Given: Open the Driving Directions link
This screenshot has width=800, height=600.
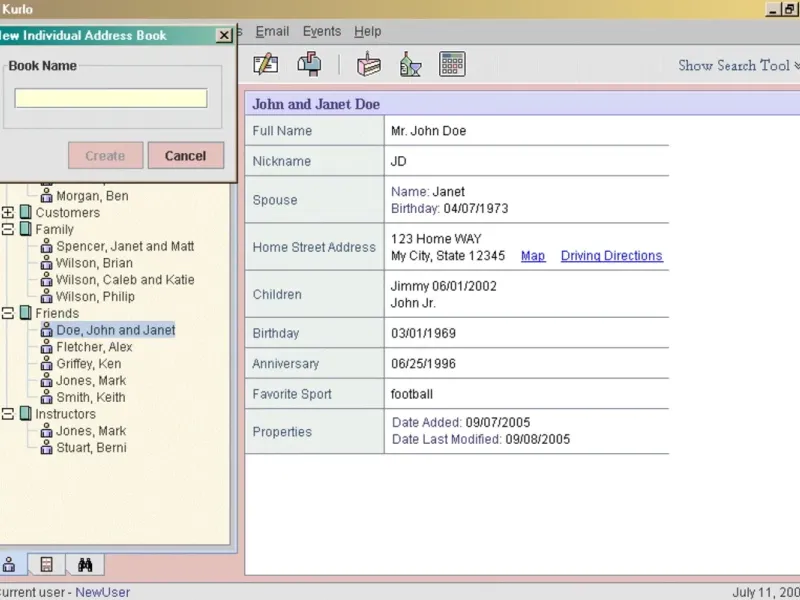Looking at the screenshot, I should (612, 256).
